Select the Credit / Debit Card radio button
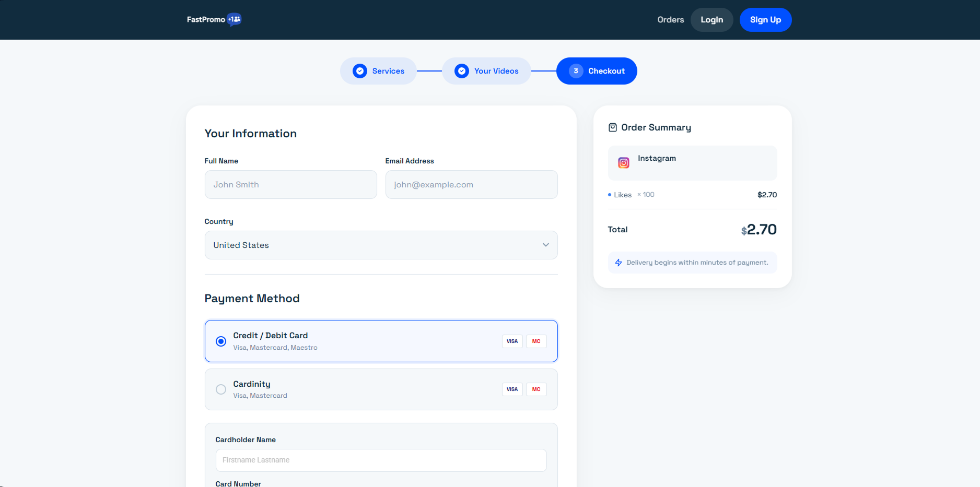Image resolution: width=980 pixels, height=487 pixels. coord(221,341)
